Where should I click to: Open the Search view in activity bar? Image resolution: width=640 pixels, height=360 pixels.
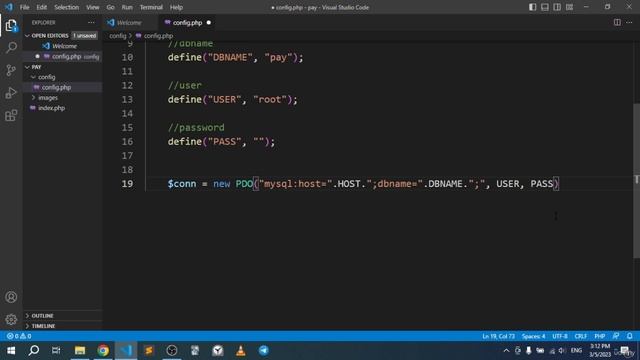point(11,48)
